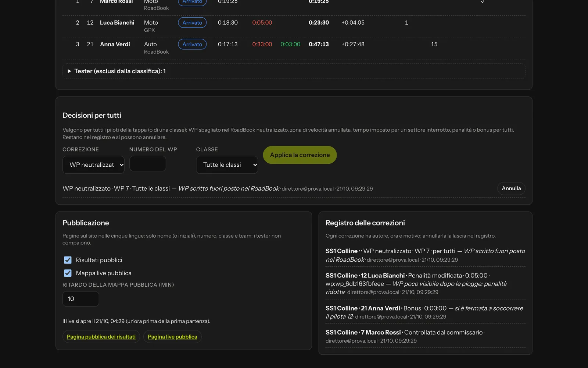588x368 pixels.
Task: Click the Auto RoadBook cell for Anna Verdi
Action: [156, 48]
